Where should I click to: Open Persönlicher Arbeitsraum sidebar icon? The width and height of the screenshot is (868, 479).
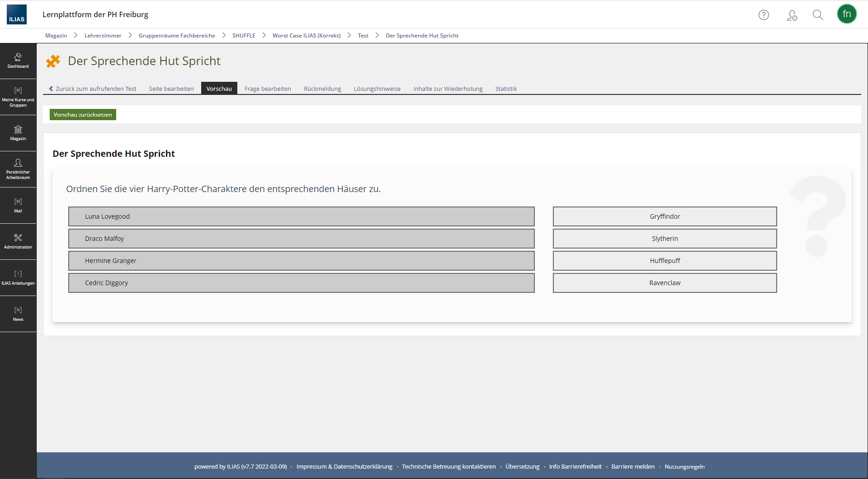point(18,169)
